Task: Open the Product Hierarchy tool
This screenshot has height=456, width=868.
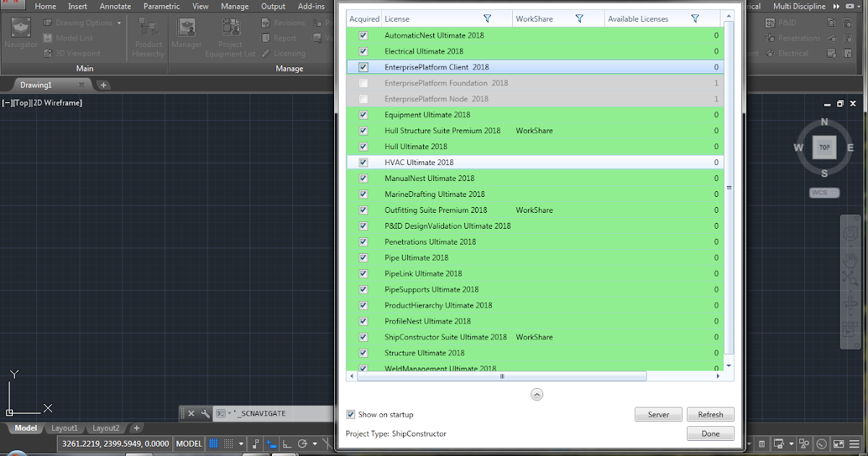Action: pyautogui.click(x=148, y=35)
